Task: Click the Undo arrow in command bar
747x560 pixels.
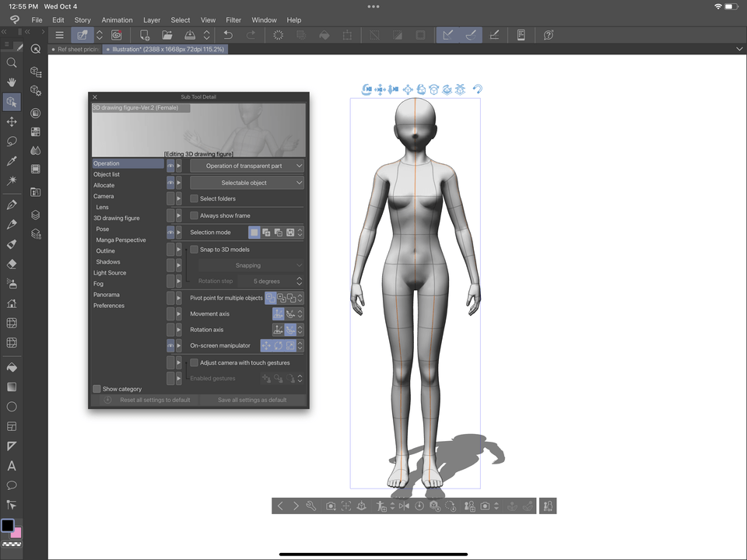Action: coord(228,35)
